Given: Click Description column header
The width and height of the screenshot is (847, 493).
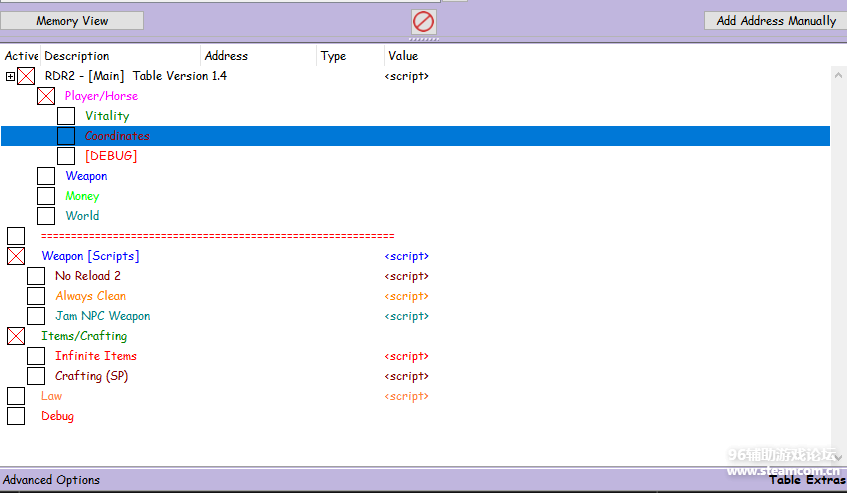Looking at the screenshot, I should (120, 56).
